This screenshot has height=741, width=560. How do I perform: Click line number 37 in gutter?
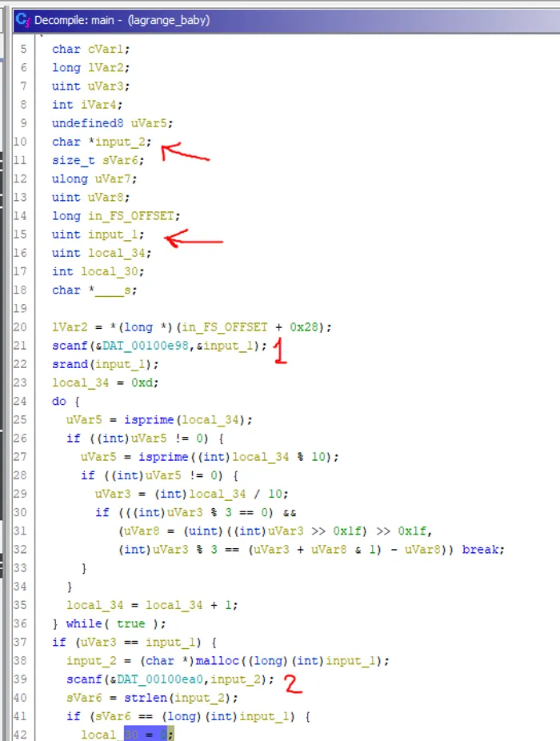(x=20, y=643)
